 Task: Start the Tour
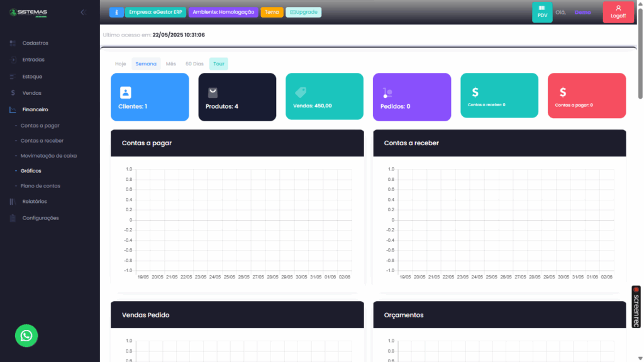coord(218,64)
